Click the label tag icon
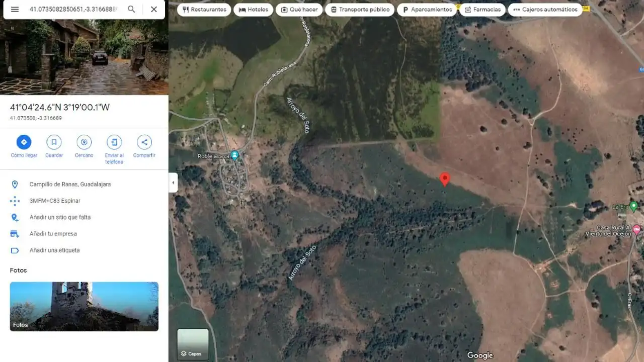The width and height of the screenshot is (644, 362). [15, 250]
